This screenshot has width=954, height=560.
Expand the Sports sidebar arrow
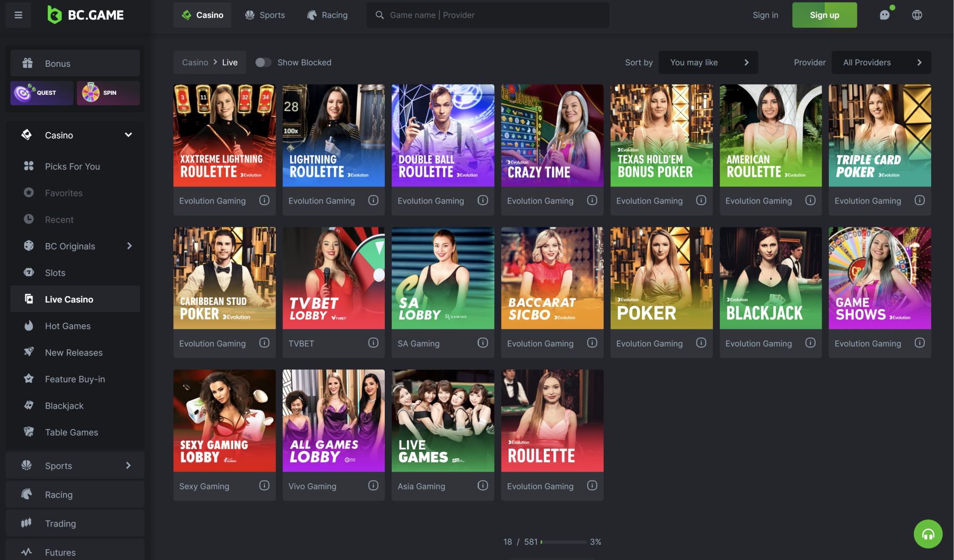coord(128,466)
